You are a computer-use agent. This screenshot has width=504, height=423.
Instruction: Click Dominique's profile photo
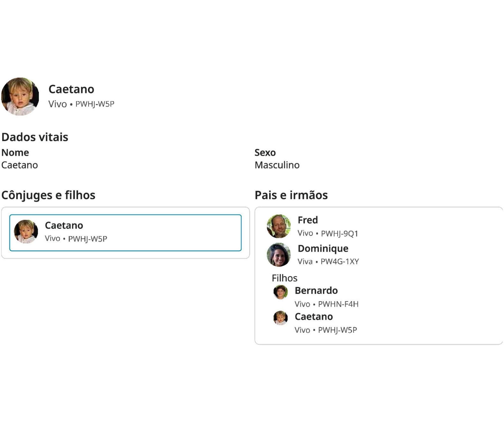click(x=279, y=255)
